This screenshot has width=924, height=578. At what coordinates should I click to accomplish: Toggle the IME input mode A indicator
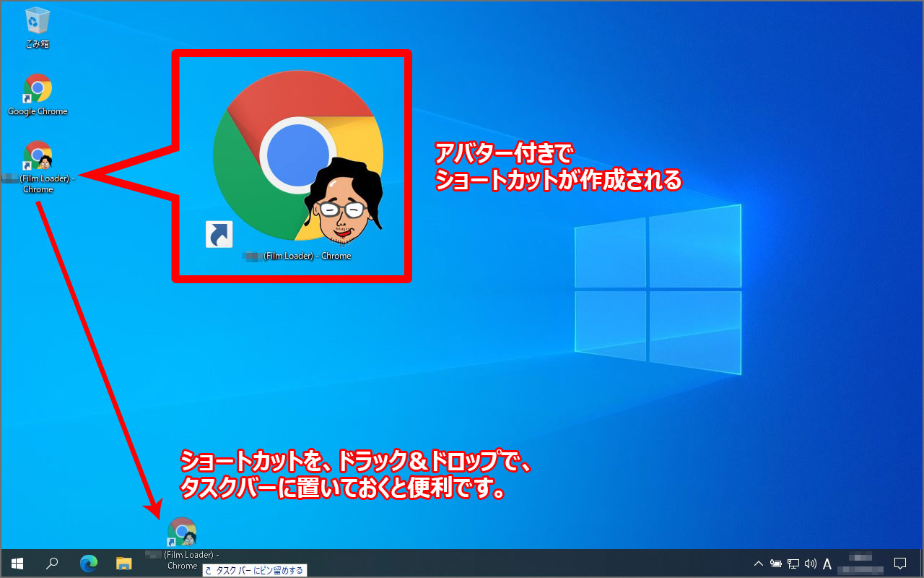pyautogui.click(x=827, y=564)
